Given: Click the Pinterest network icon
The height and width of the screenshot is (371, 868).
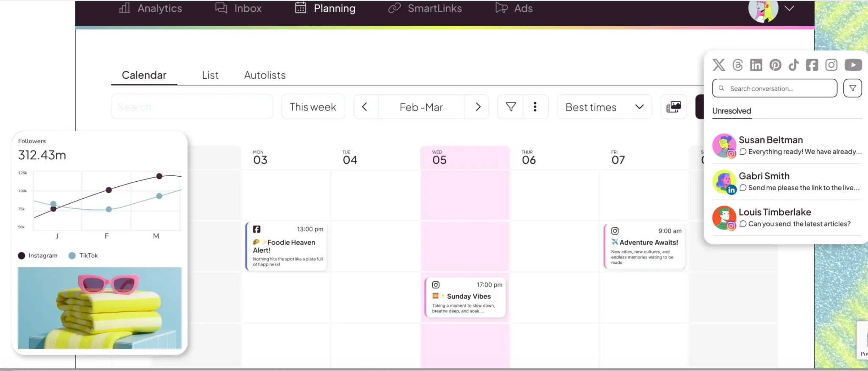Looking at the screenshot, I should 775,65.
